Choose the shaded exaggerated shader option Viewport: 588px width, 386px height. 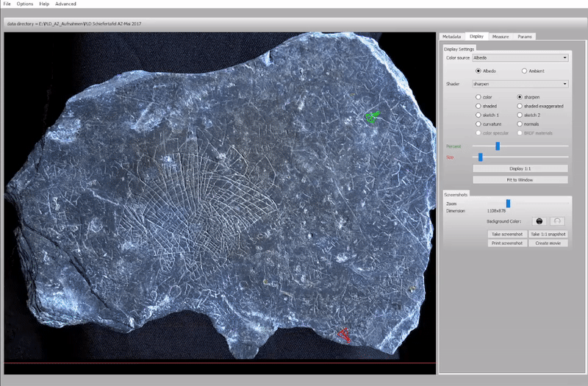coord(520,106)
